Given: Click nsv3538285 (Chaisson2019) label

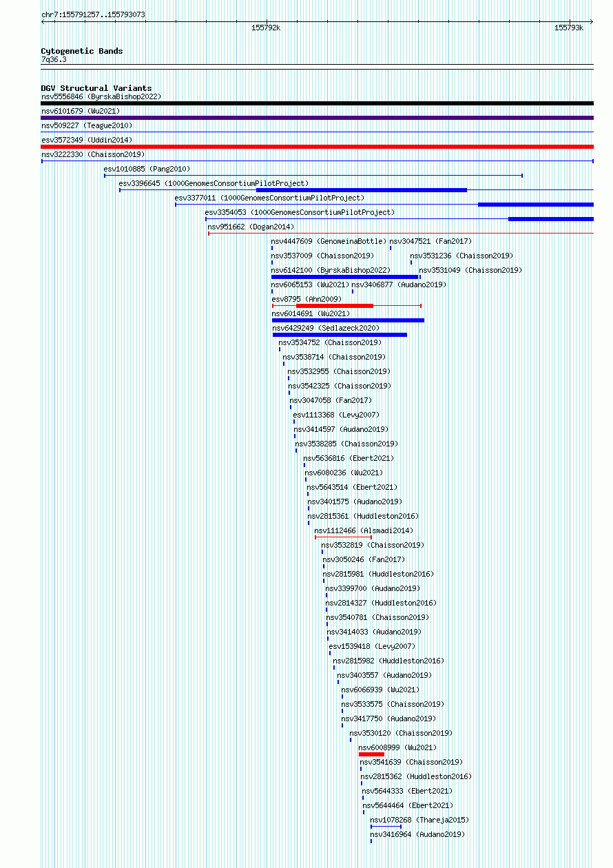Looking at the screenshot, I should point(346,444).
